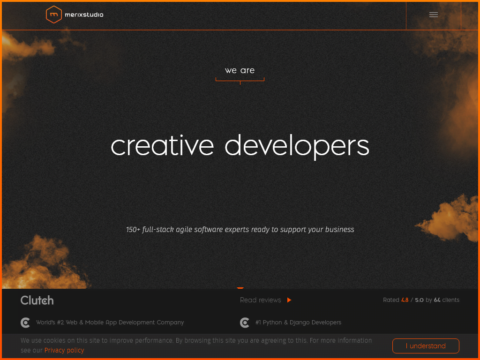Click the orange play arrow beside Read reviews
480x360 pixels.
(289, 300)
